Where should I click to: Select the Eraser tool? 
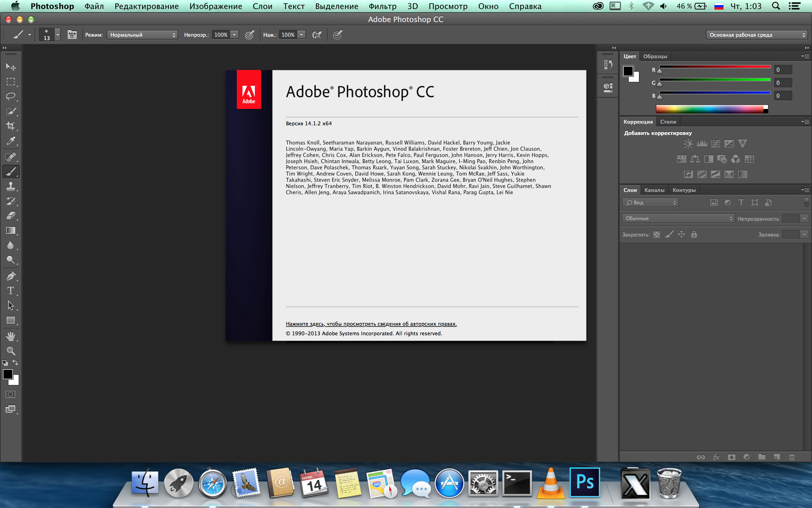[11, 216]
